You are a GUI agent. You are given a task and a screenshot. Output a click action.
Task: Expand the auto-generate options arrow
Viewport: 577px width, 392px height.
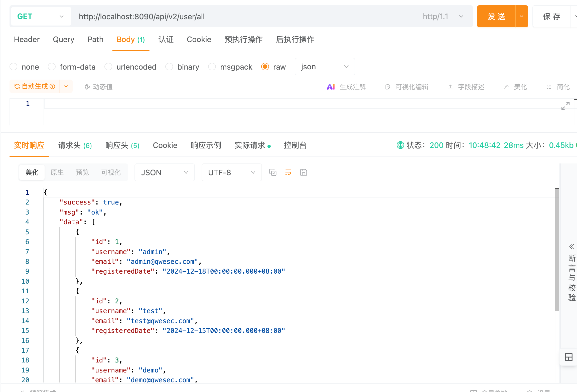click(66, 86)
